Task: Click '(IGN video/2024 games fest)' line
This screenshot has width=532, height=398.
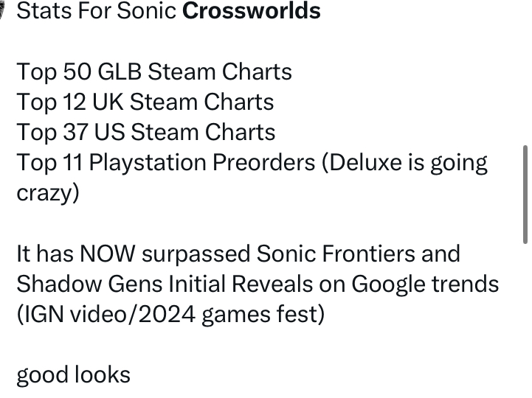Action: click(x=170, y=315)
